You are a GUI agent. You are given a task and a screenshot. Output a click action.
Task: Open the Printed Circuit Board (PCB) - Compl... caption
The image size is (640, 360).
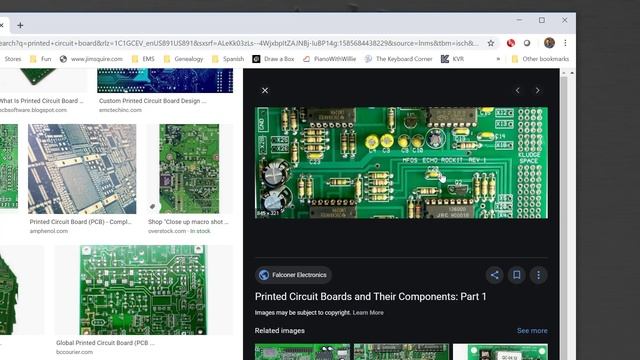pyautogui.click(x=80, y=222)
